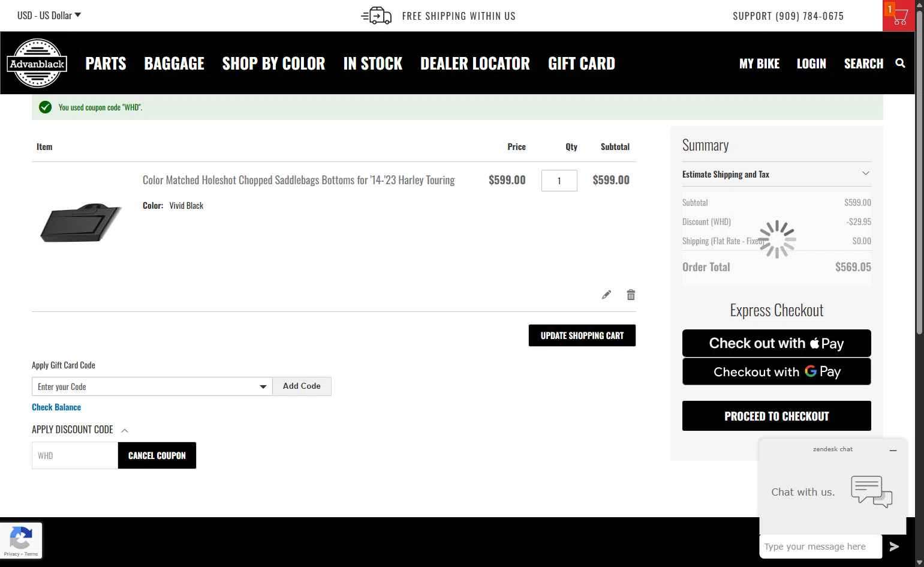Screen dimensions: 924x567
Task: Remove item with trash icon
Action: click(x=631, y=295)
